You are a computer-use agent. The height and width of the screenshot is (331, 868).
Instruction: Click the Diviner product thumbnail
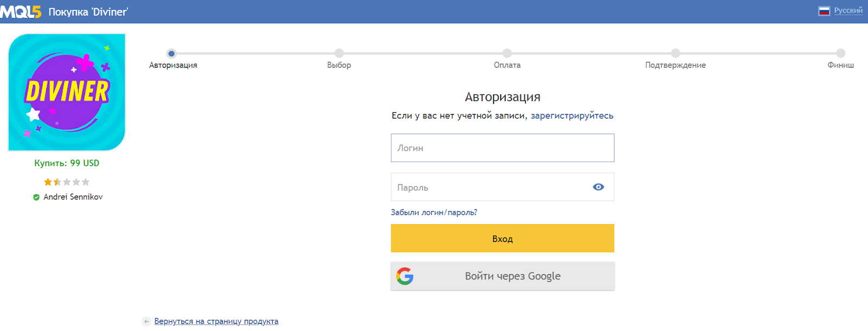(x=67, y=92)
